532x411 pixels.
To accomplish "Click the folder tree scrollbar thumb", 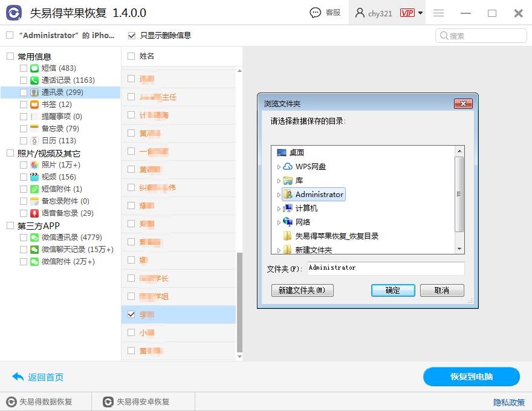I will (459, 194).
